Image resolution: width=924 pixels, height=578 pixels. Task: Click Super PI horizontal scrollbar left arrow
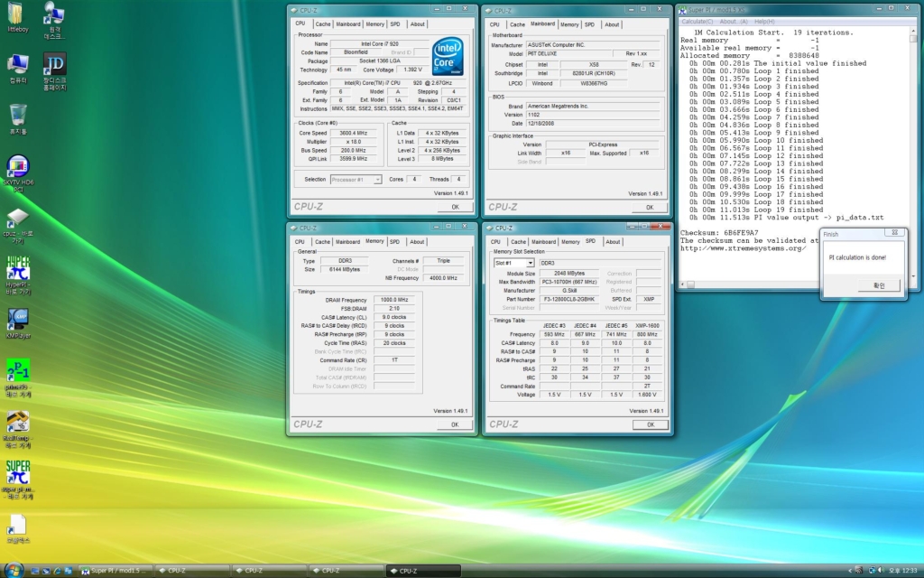(683, 284)
